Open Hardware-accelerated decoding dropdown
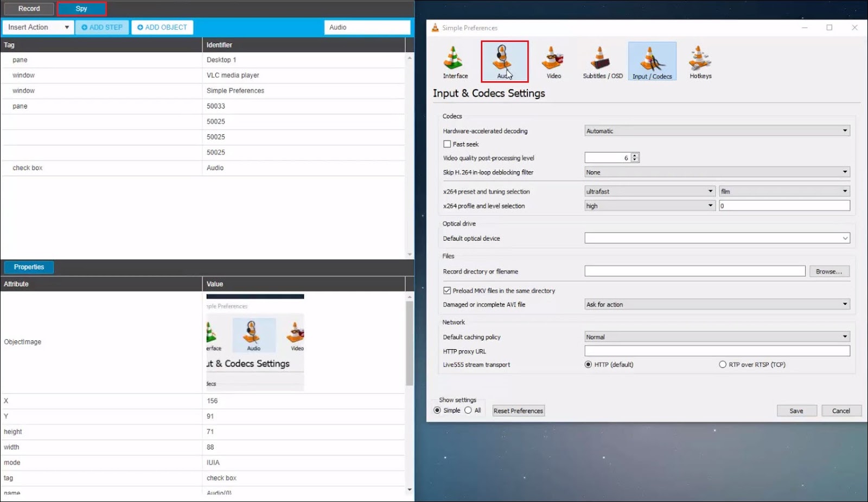 tap(717, 131)
